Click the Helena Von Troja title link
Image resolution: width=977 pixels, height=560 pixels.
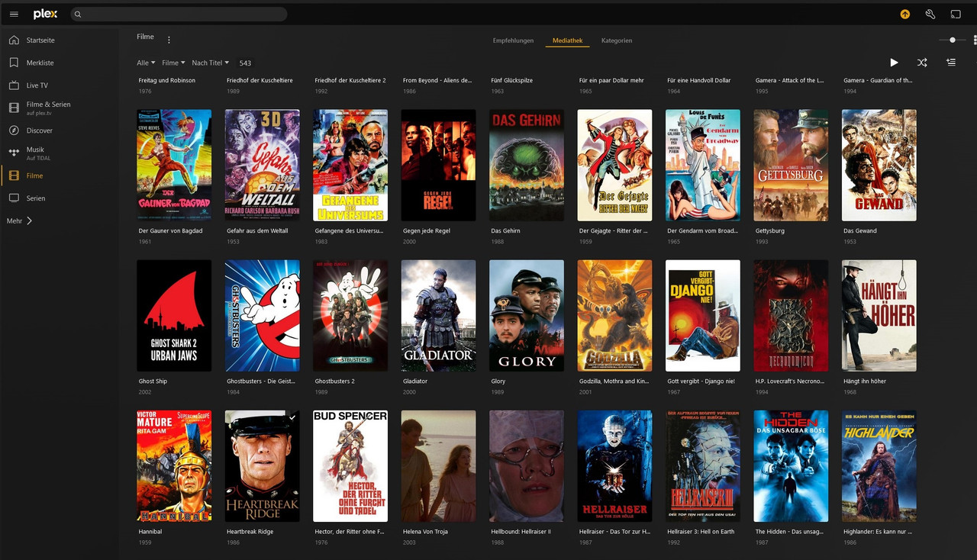[x=425, y=532]
